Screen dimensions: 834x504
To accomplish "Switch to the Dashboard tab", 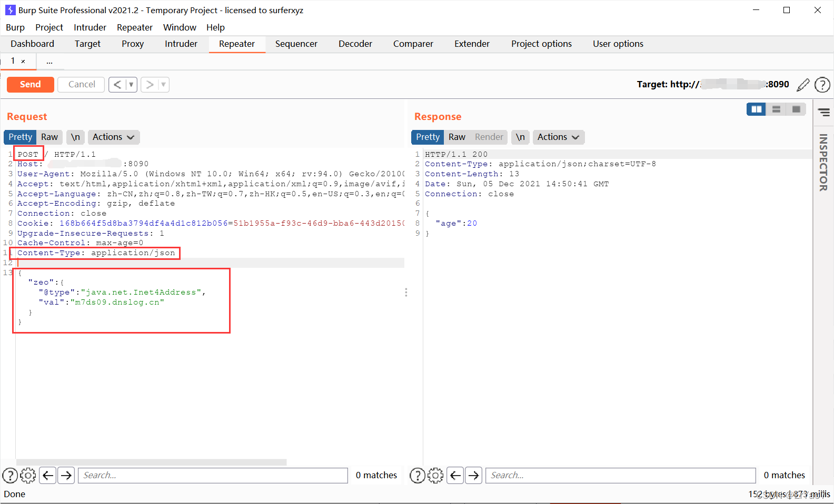I will (32, 44).
